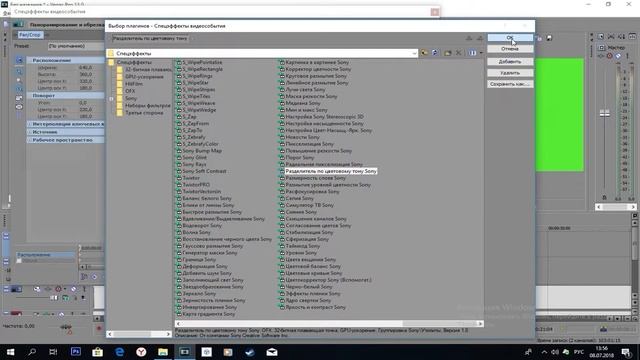
Task: Select the Расположение section header
Action: pos(66,60)
